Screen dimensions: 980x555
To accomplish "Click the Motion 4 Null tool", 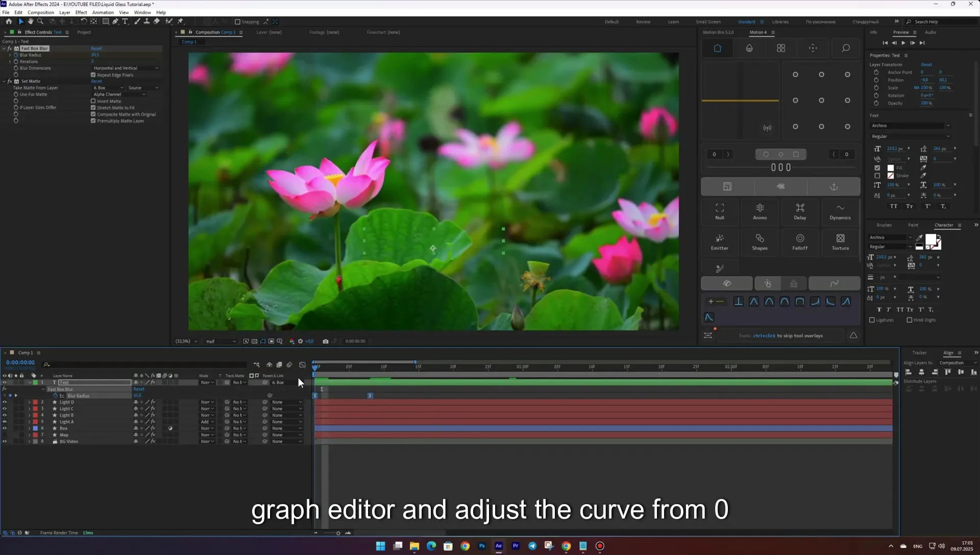I will 719,211.
